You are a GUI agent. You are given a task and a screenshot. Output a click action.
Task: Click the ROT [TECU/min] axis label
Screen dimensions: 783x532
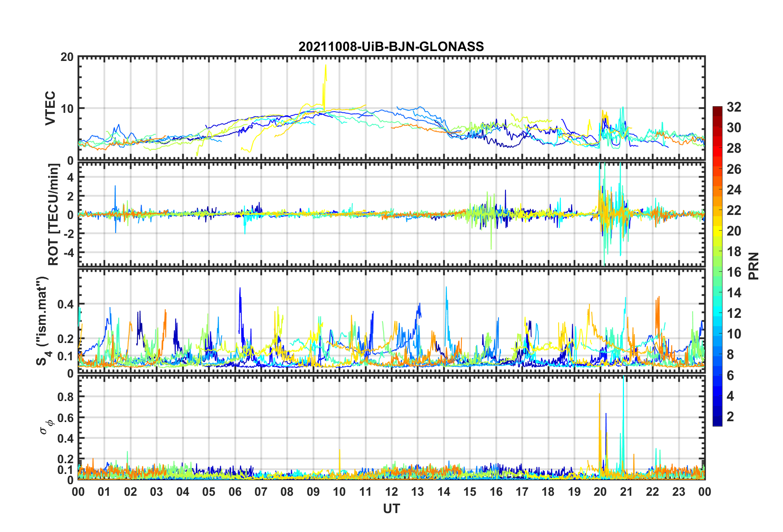54,215
